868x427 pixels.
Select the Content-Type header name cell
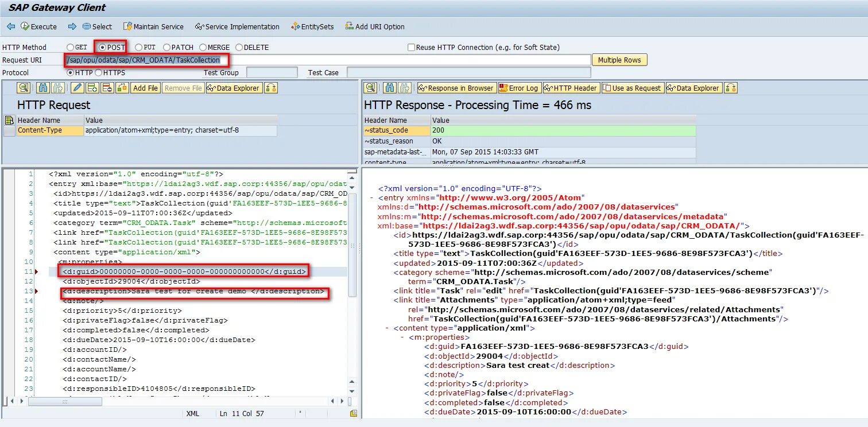49,130
